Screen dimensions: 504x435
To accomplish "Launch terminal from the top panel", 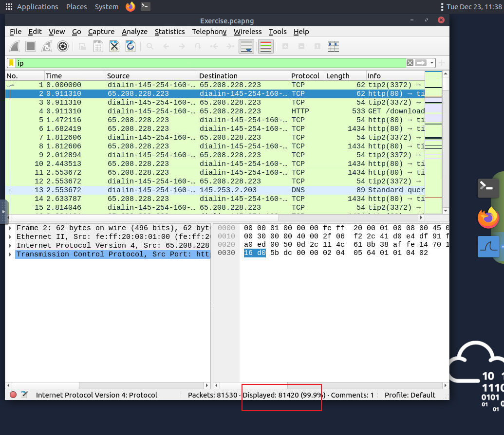I will pos(145,7).
